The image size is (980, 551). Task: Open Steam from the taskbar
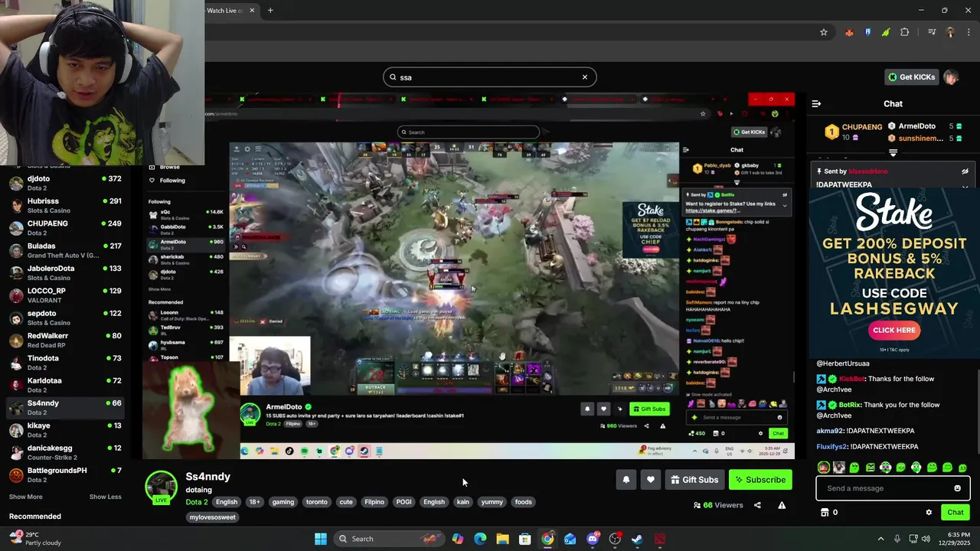637,539
